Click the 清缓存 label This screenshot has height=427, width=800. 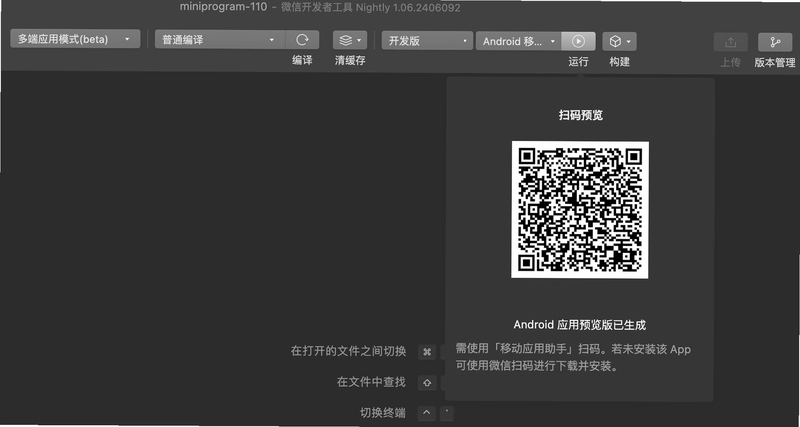click(350, 60)
